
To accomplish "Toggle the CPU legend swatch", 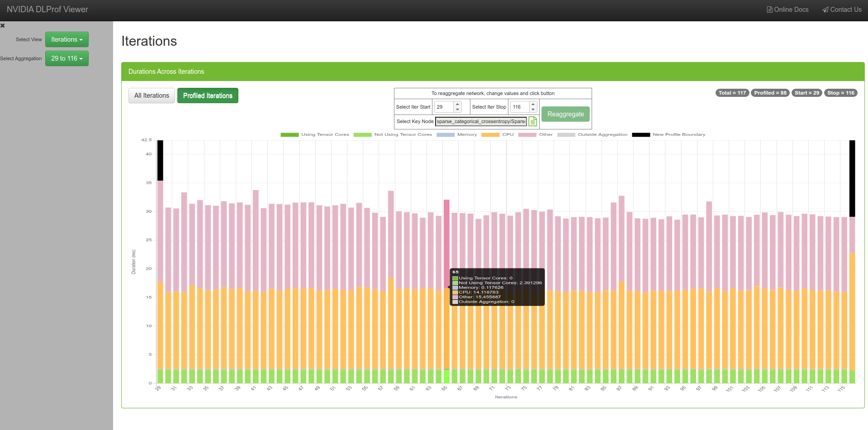I will pos(490,135).
